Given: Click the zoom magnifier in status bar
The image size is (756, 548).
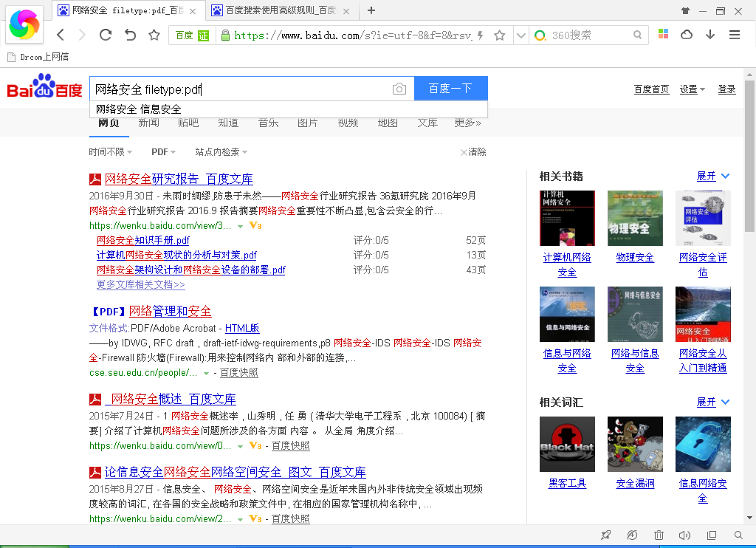Looking at the screenshot, I should point(738,535).
